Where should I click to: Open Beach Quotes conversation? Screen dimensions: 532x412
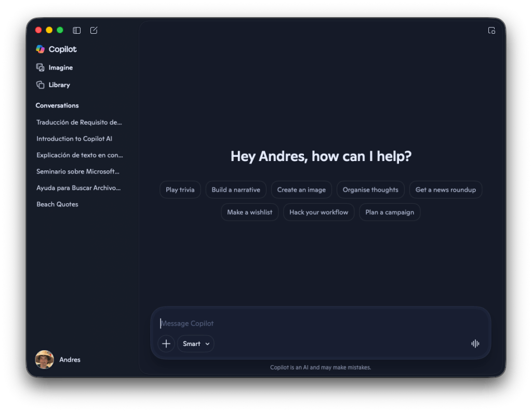57,204
